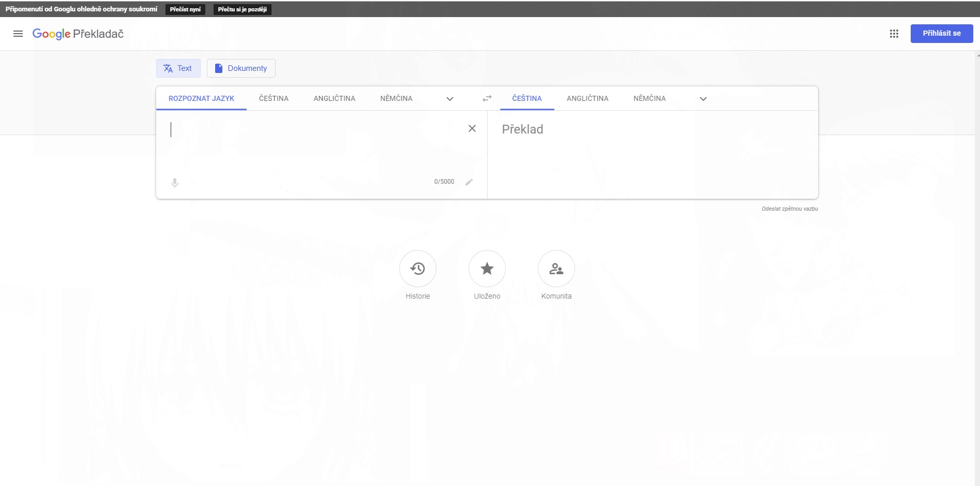Open the hamburger main menu
This screenshot has height=486, width=980.
18,34
